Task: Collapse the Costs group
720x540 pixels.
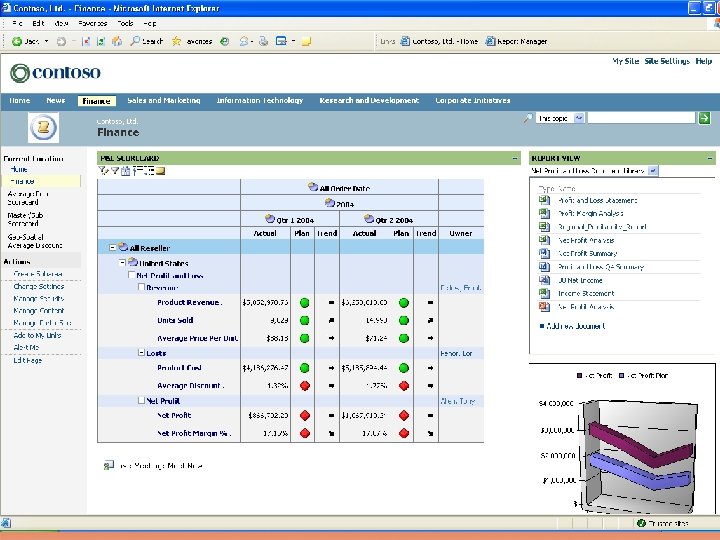Action: pos(141,353)
